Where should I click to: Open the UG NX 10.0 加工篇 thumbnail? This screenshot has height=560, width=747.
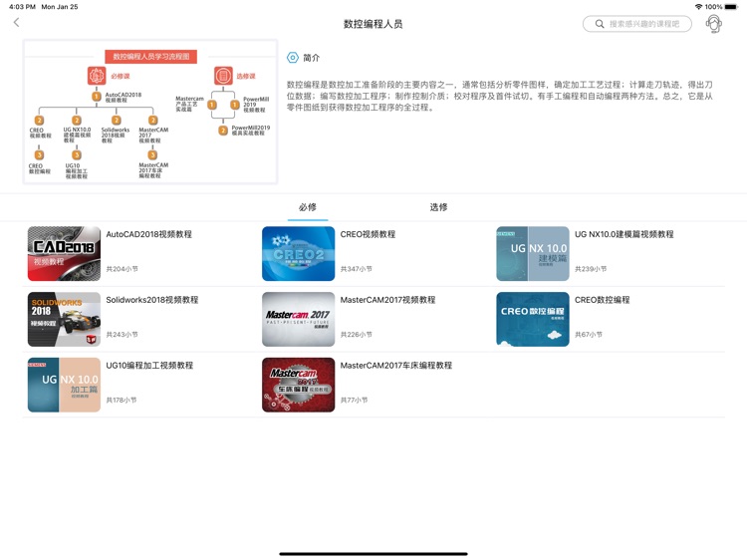pos(64,385)
